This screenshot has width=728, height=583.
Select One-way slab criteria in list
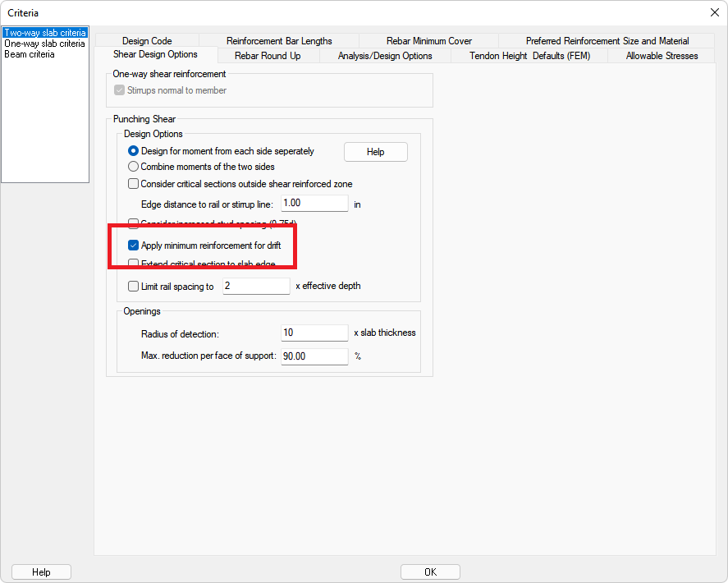pos(43,44)
